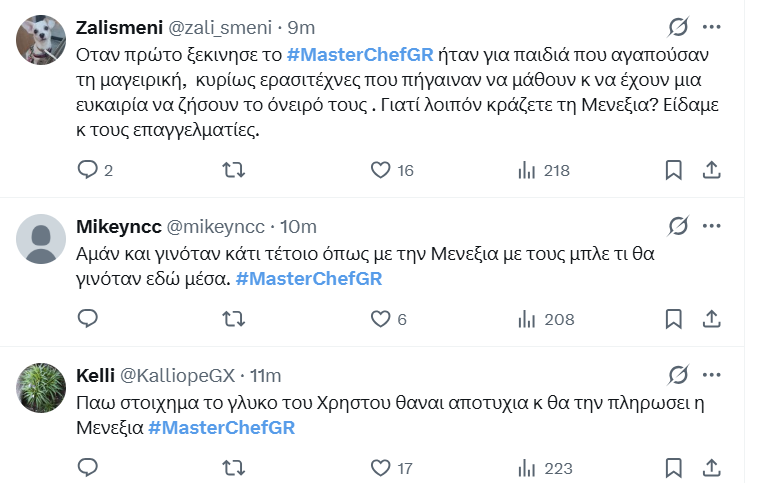Image resolution: width=767 pixels, height=483 pixels.
Task: Reply to Zalismeni's tweet
Action: coord(88,170)
